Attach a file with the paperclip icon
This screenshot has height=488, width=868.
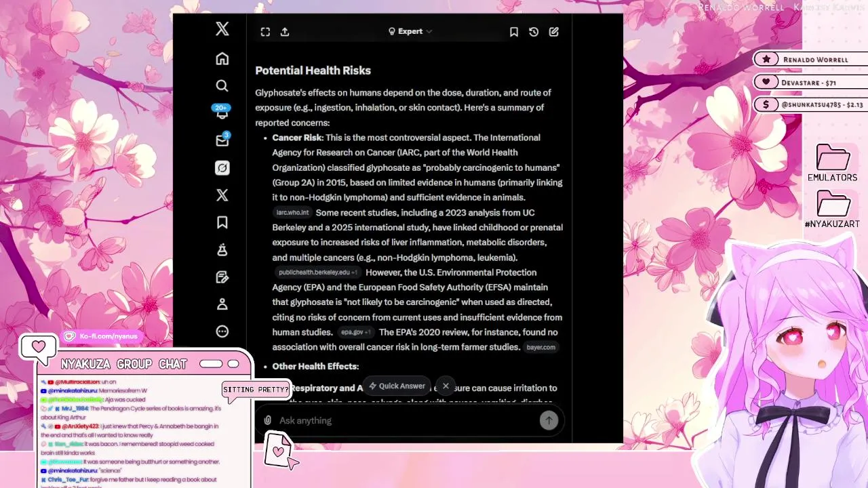click(x=268, y=420)
